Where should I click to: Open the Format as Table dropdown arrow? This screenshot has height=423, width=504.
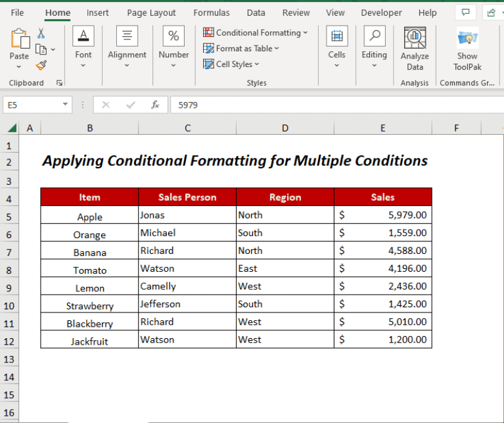coord(277,48)
